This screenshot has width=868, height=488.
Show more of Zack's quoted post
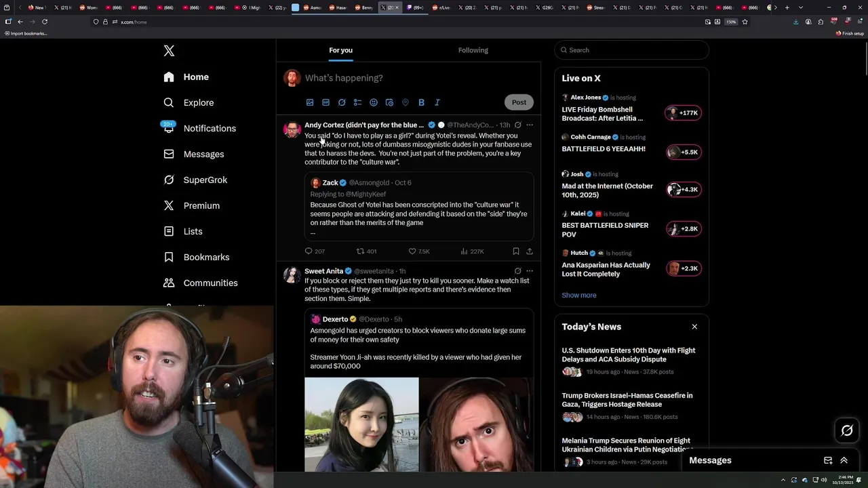pos(313,232)
